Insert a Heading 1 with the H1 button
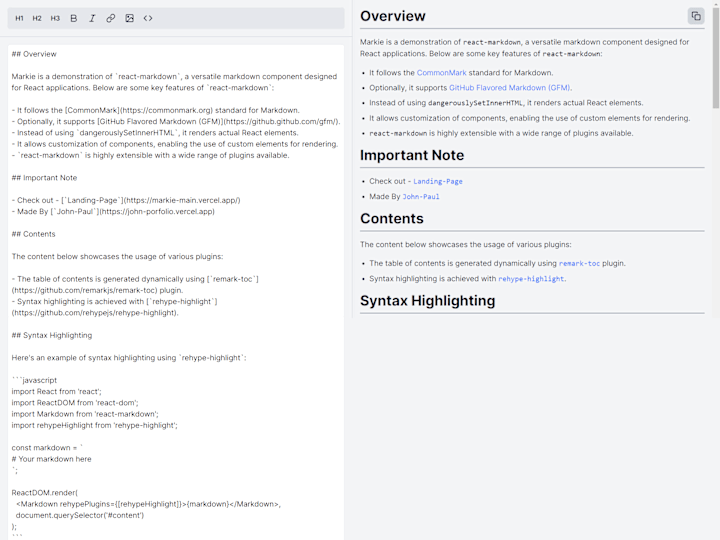The image size is (720, 540). (19, 18)
